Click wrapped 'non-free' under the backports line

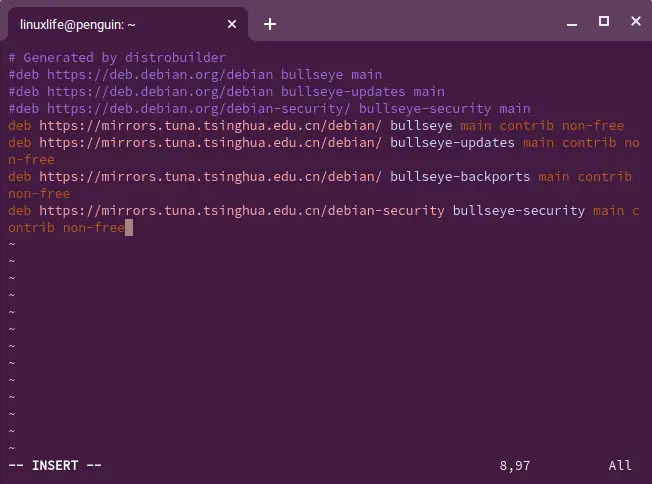[x=39, y=194]
